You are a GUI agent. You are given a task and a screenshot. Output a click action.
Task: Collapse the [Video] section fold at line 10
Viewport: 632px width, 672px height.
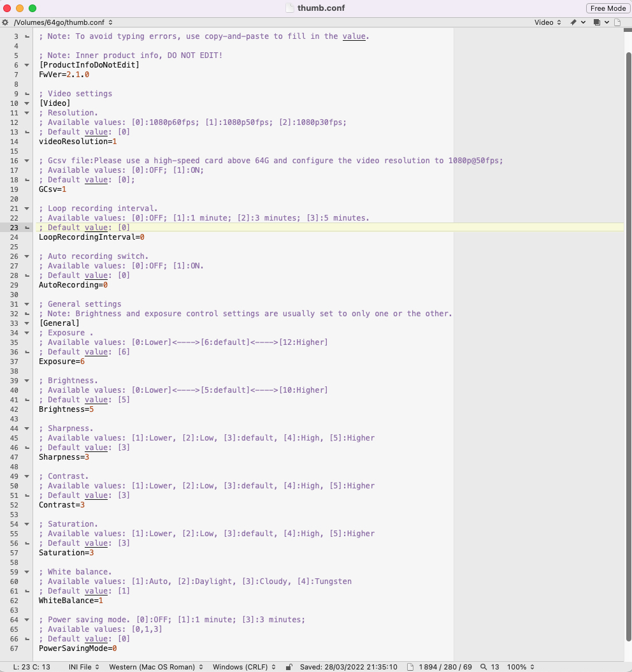pos(27,103)
